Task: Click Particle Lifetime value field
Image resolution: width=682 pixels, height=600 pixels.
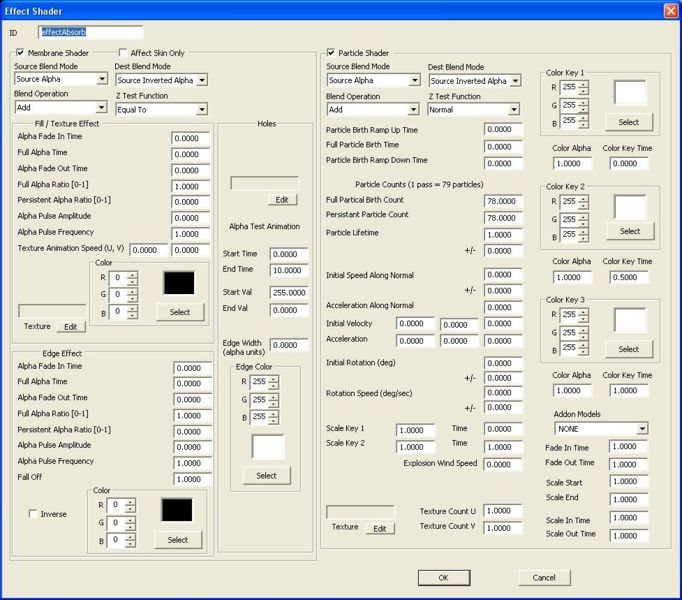Action: click(x=503, y=235)
